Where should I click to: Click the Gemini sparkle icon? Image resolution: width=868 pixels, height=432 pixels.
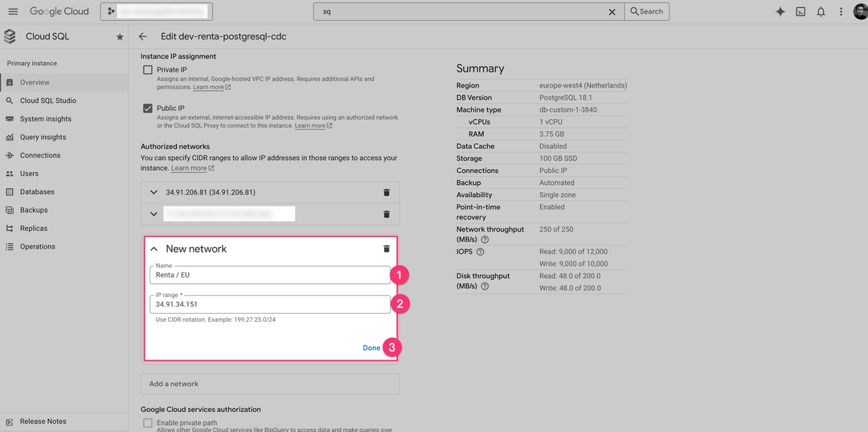pyautogui.click(x=780, y=11)
